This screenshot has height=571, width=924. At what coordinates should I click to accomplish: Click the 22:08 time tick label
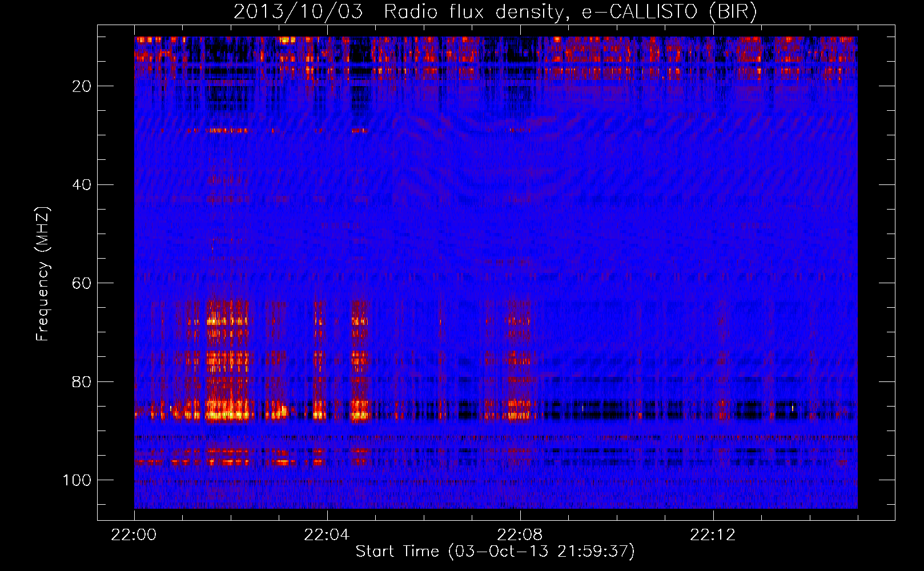520,535
